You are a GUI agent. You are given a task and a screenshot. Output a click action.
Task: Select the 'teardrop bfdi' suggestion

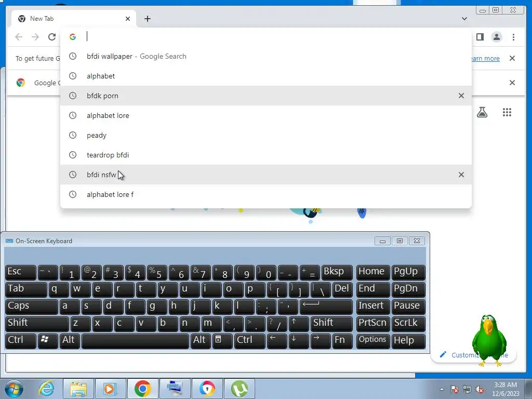265,155
